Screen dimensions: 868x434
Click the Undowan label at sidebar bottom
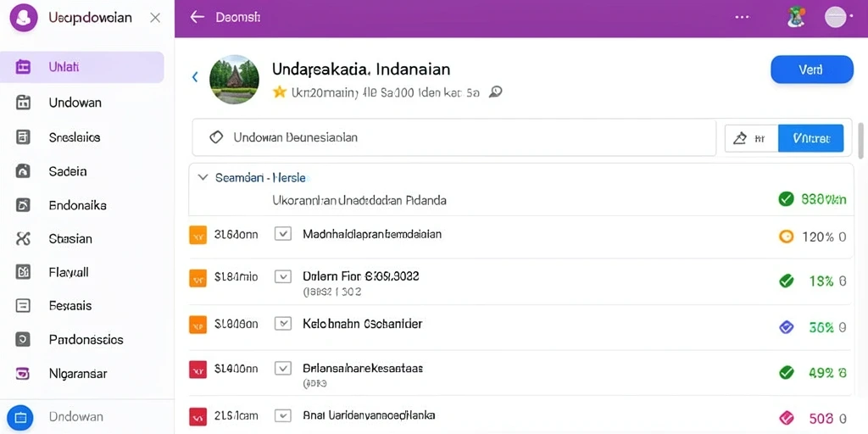75,417
